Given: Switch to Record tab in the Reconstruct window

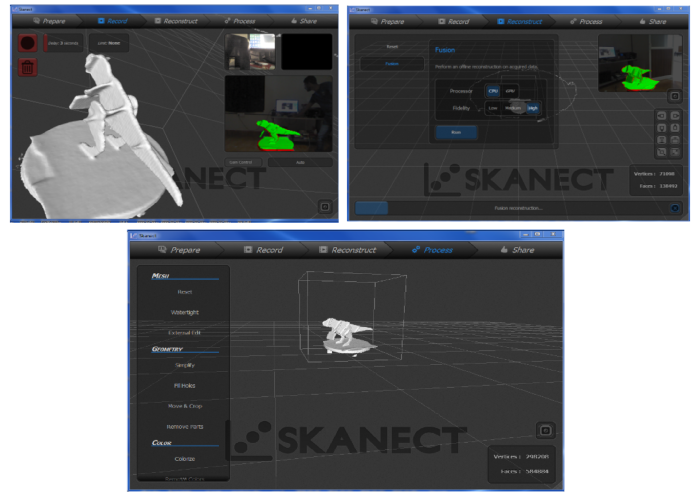Looking at the screenshot, I should pos(454,21).
